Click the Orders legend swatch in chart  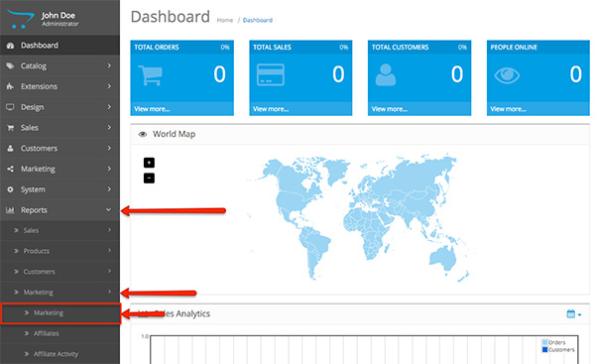(x=544, y=342)
